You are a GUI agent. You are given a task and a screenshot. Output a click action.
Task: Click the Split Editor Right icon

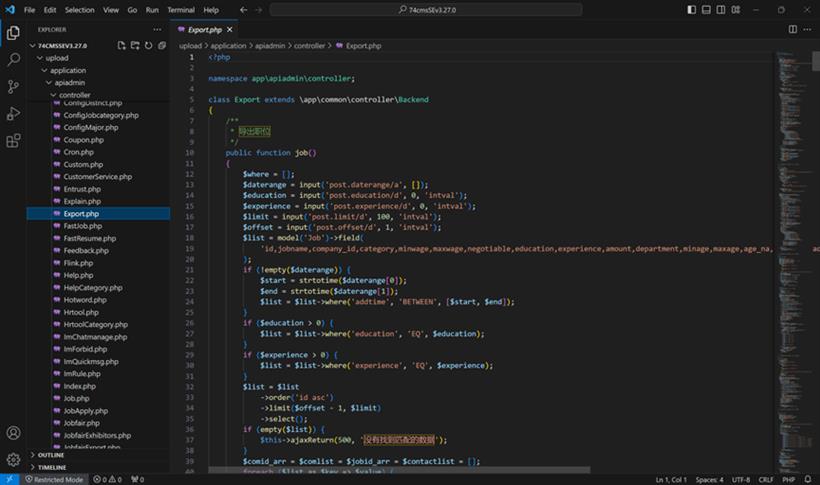pyautogui.click(x=793, y=29)
